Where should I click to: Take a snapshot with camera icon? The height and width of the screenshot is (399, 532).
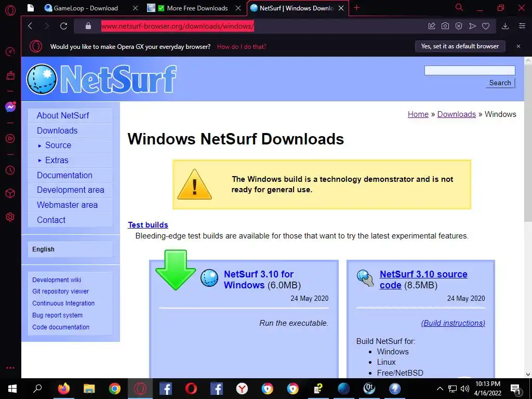(x=445, y=26)
